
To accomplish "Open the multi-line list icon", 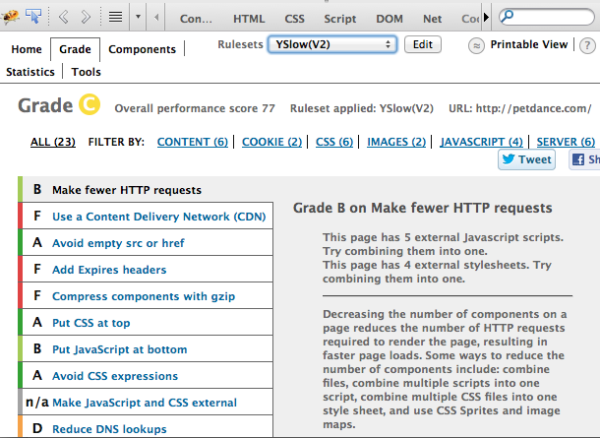I will click(x=116, y=17).
